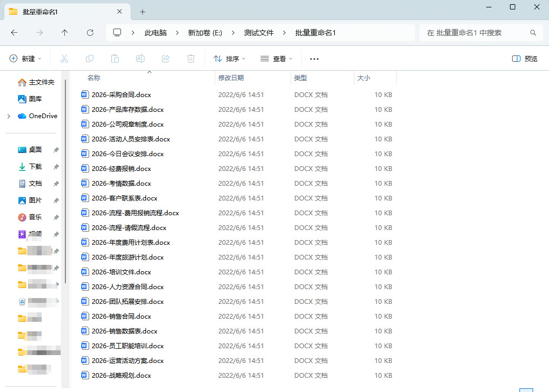Viewport: 549px width, 392px height.
Task: Click 此电脑 in the address bar
Action: (x=156, y=33)
